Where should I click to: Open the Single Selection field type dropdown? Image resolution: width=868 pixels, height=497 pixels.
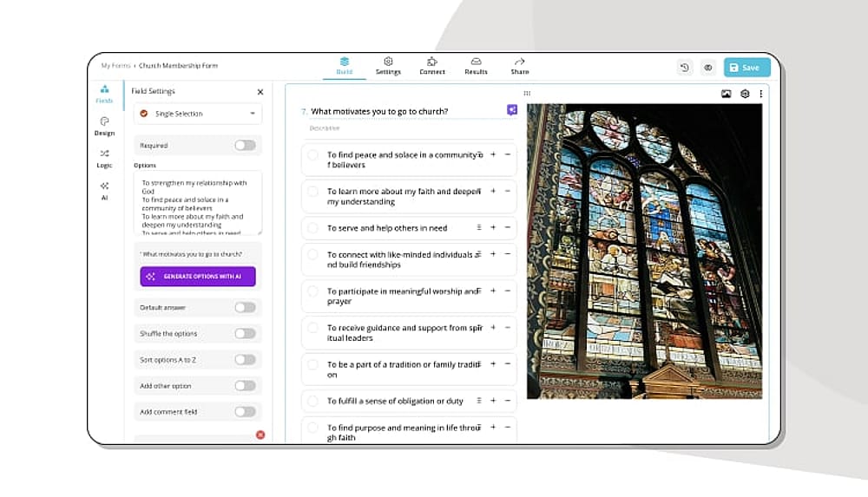(198, 114)
